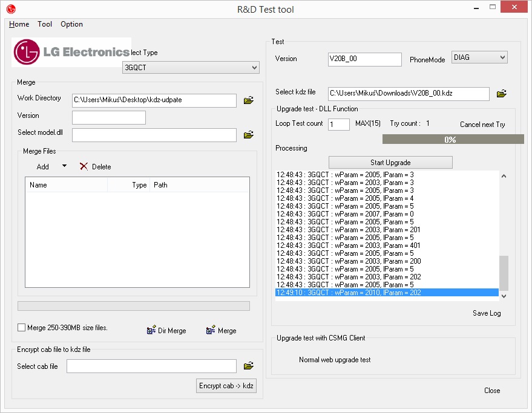Open the Tool menu
Screen dimensions: 532x413
(45, 24)
